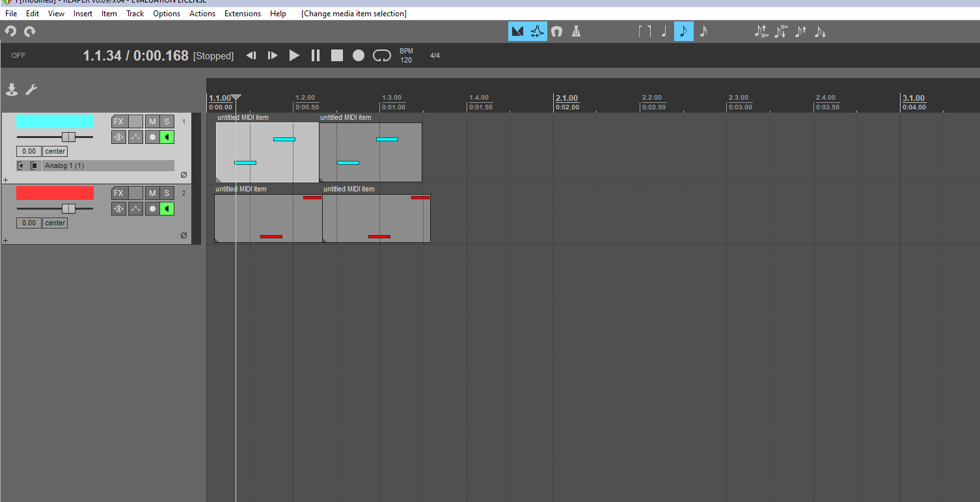The image size is (980, 502).
Task: Toggle the envelope points toolbar icon
Action: 538,31
